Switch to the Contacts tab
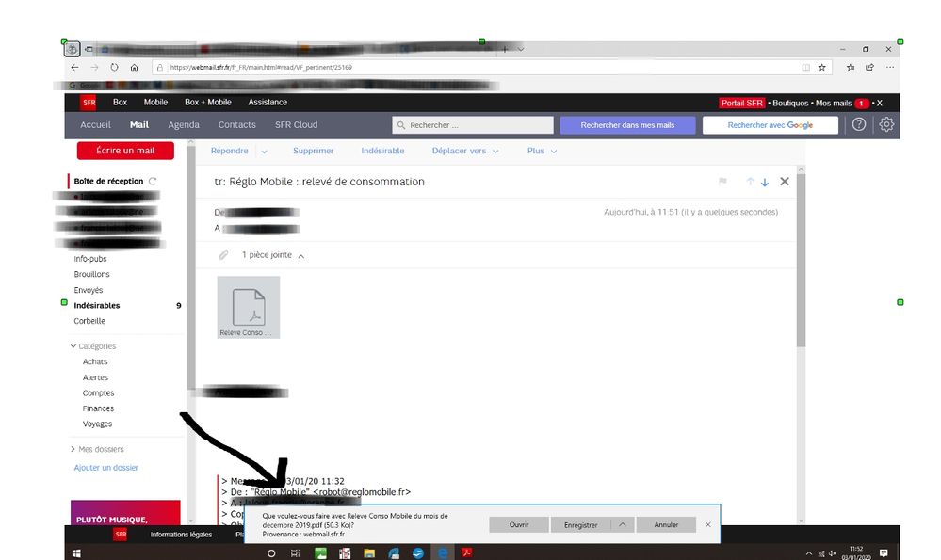 pyautogui.click(x=237, y=125)
